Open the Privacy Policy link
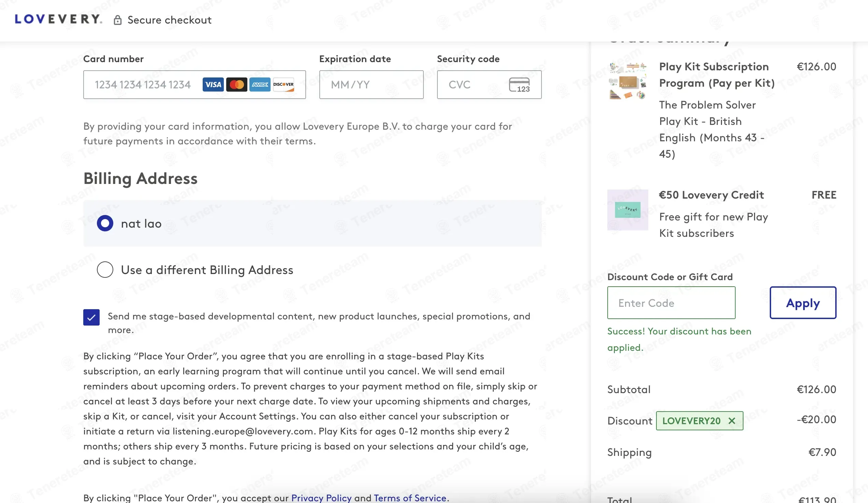The image size is (868, 503). (x=321, y=498)
